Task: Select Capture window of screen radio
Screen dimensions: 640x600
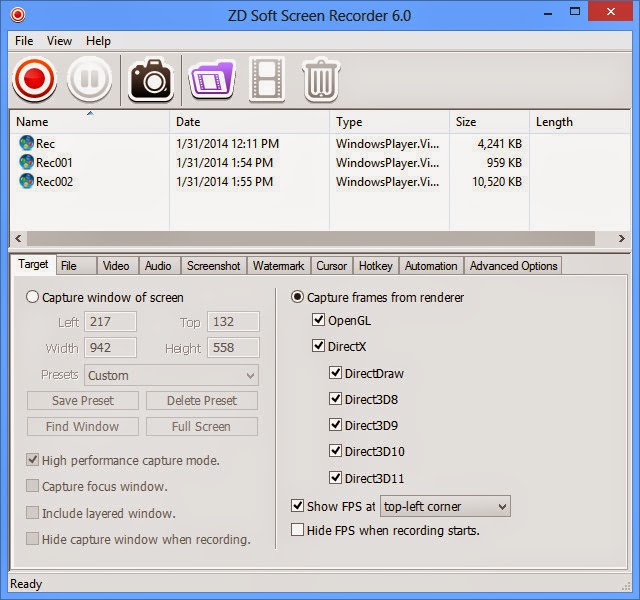Action: click(x=32, y=297)
